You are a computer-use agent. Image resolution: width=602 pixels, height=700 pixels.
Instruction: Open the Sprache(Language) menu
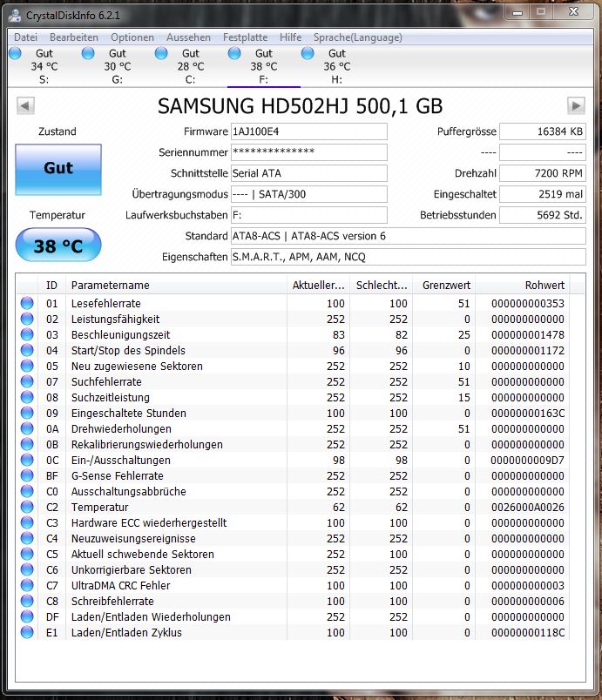pyautogui.click(x=358, y=37)
